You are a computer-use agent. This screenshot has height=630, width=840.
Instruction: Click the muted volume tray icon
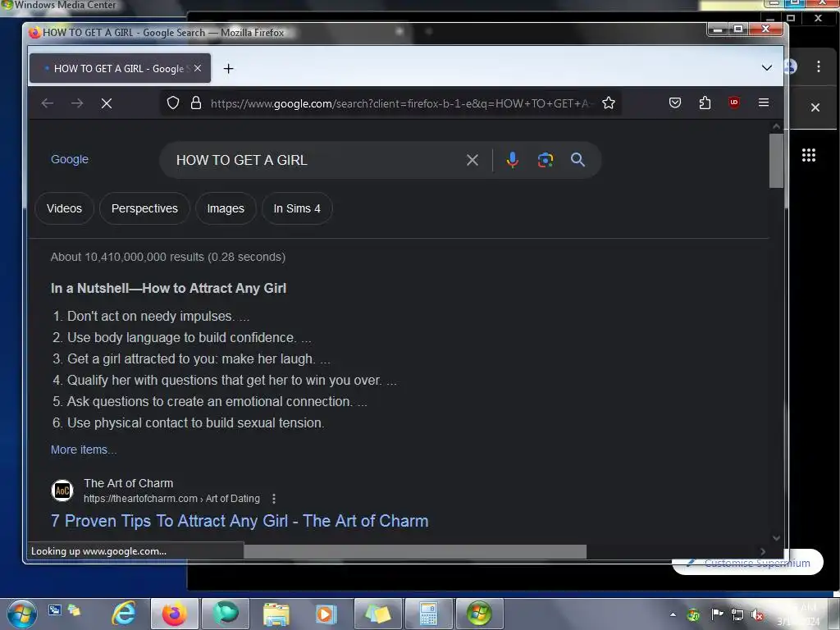pyautogui.click(x=757, y=614)
